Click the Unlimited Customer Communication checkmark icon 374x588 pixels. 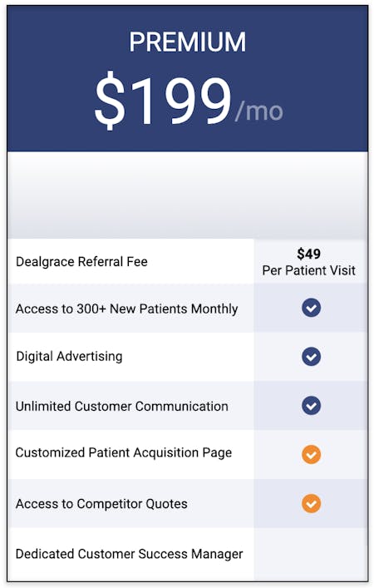(311, 405)
